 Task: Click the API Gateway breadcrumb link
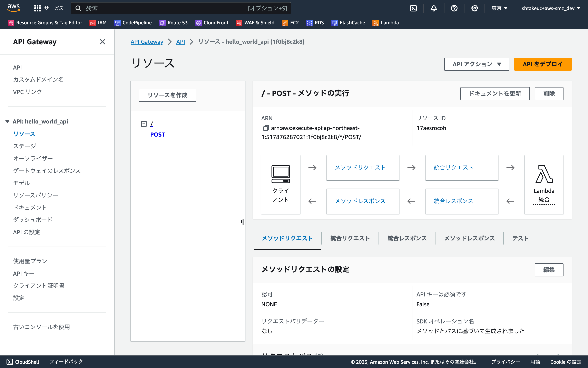(x=147, y=42)
